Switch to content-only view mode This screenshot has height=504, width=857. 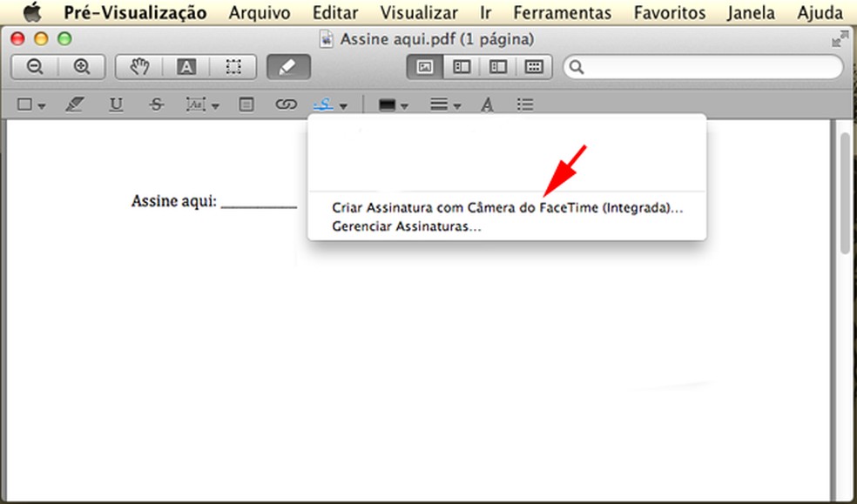click(x=425, y=67)
